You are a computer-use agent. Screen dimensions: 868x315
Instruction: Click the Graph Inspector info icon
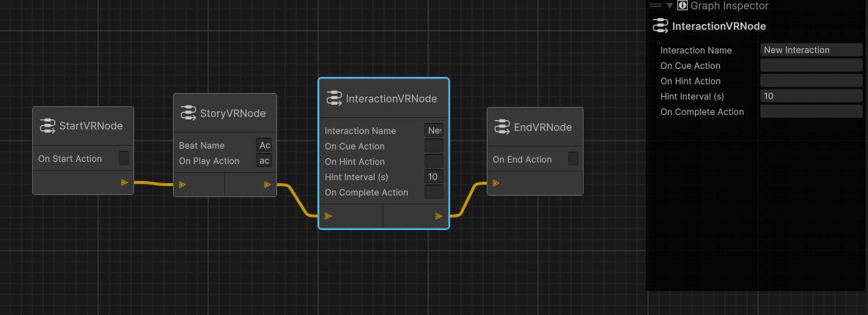(x=683, y=6)
